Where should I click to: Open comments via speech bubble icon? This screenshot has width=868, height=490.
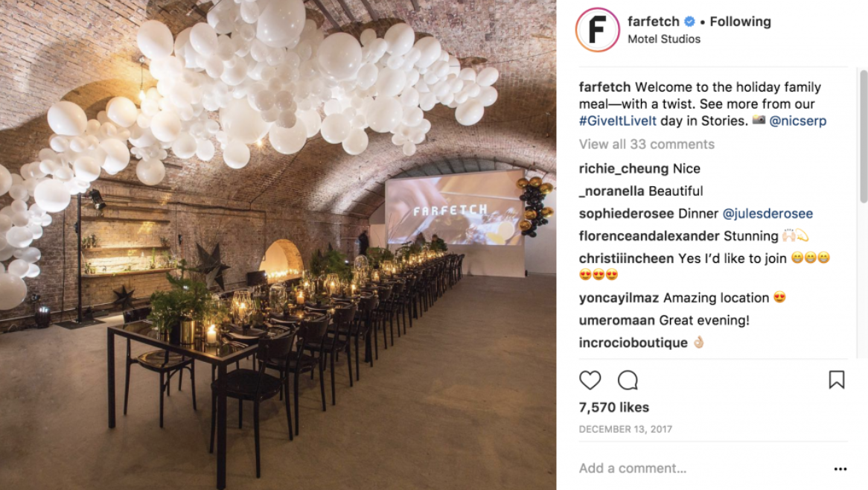pos(628,381)
